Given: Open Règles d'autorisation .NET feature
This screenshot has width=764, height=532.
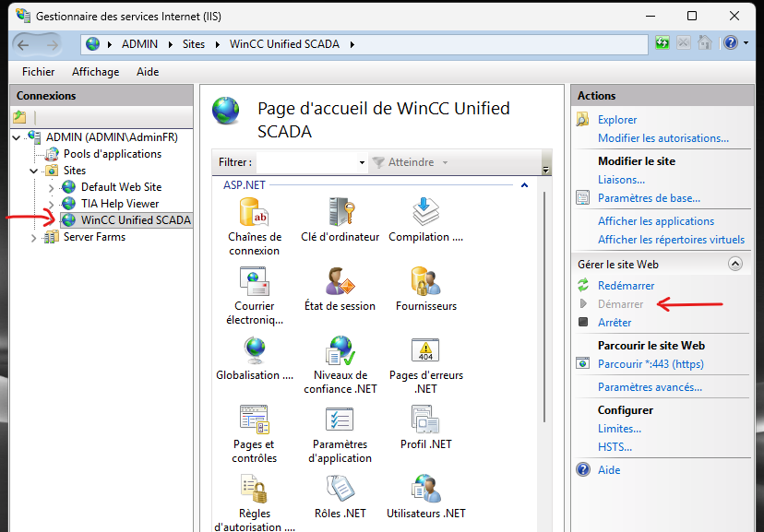Looking at the screenshot, I should coord(255,502).
